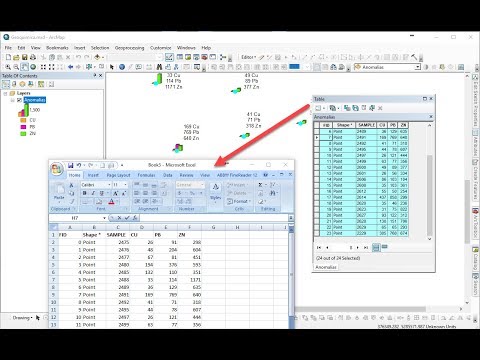The width and height of the screenshot is (480, 360).
Task: Switch to Excel Page Layout tab
Action: pyautogui.click(x=118, y=175)
